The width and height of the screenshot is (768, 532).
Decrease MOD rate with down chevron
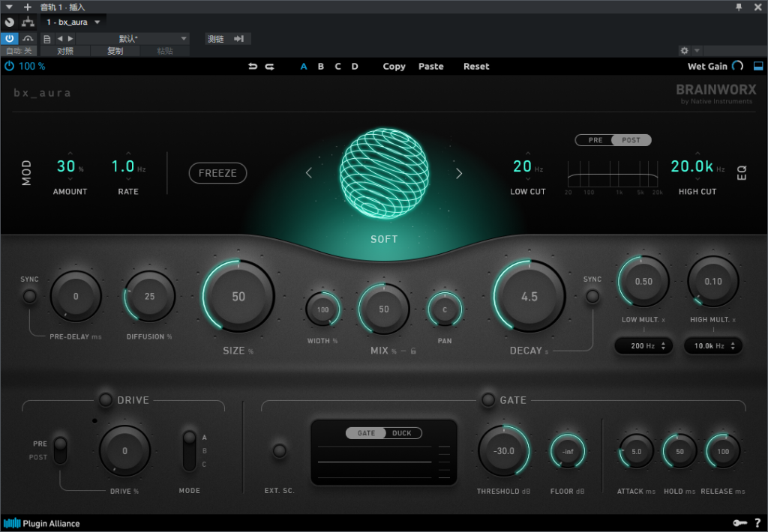128,180
